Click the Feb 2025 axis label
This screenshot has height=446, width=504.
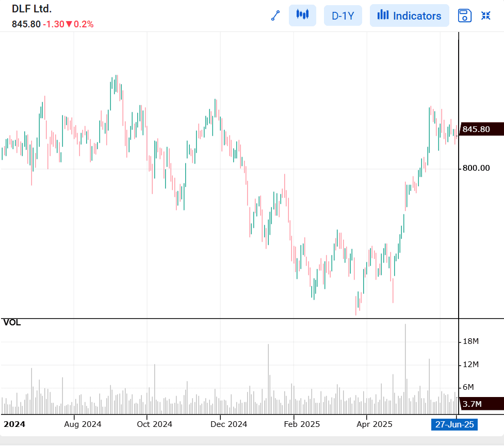(302, 424)
